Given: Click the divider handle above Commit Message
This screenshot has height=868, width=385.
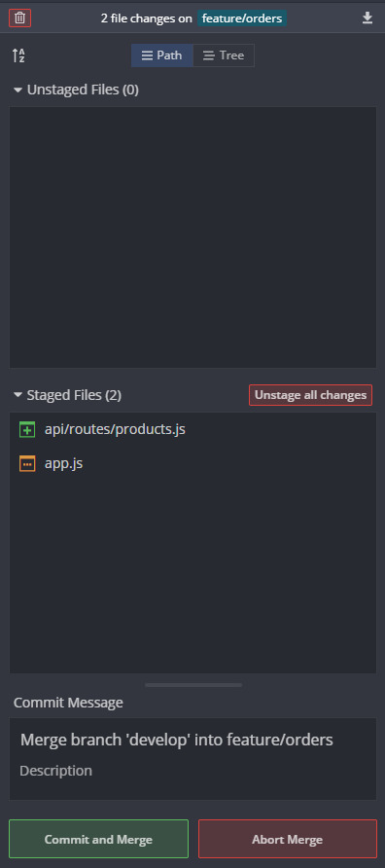Looking at the screenshot, I should click(x=193, y=685).
